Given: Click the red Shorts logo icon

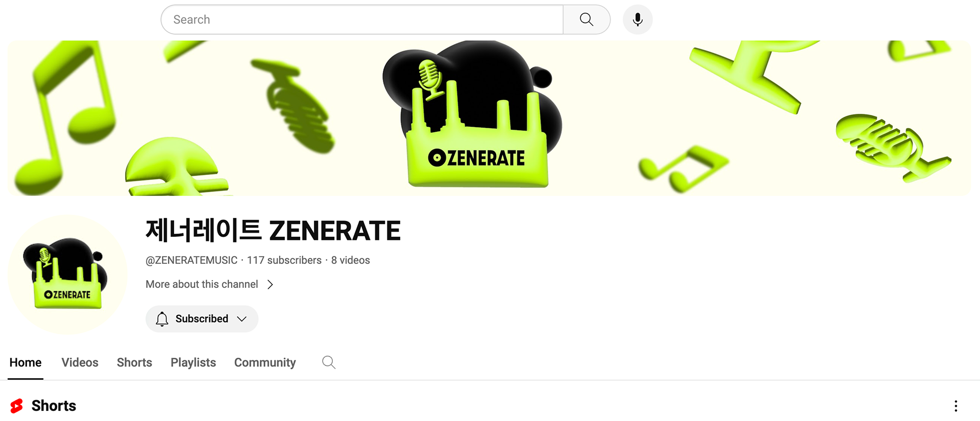Looking at the screenshot, I should pos(17,406).
